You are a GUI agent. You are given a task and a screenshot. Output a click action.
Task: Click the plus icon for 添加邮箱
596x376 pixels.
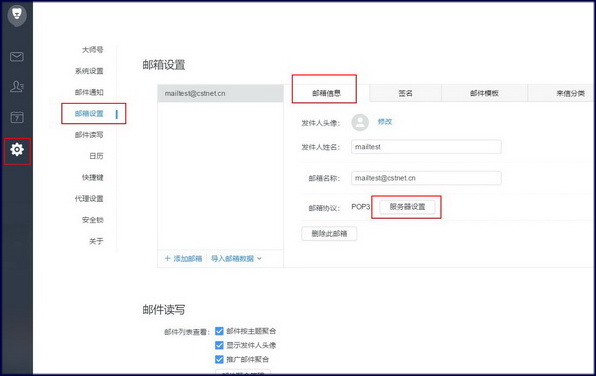click(x=168, y=259)
